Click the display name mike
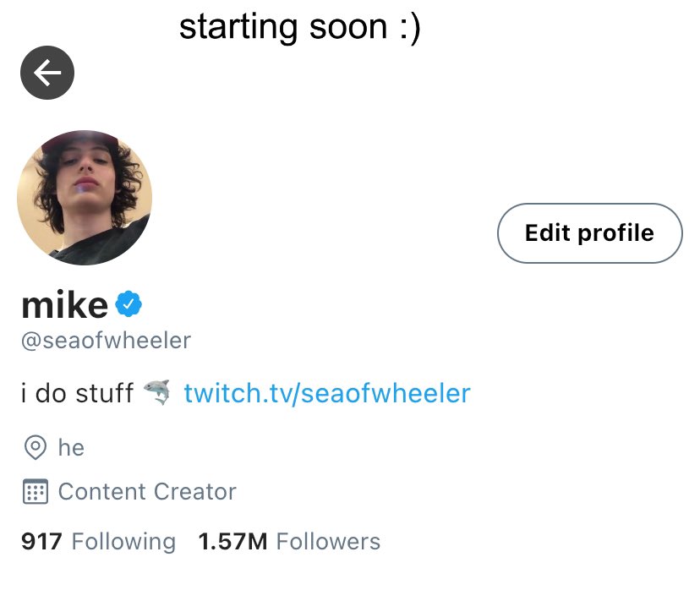700x590 pixels. point(64,304)
